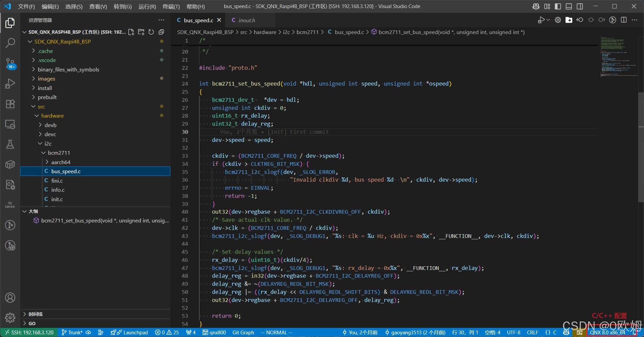The width and height of the screenshot is (644, 337).
Task: Open 编辑(E) menu
Action: [50, 6]
